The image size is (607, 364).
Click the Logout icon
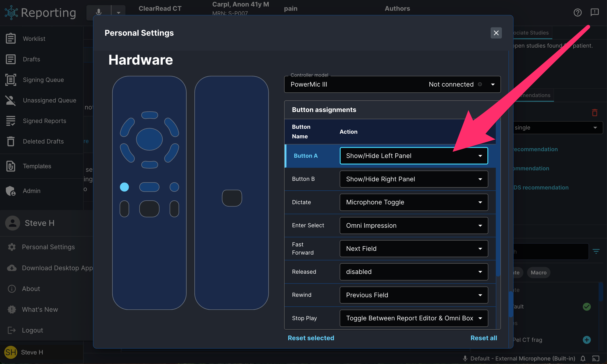click(12, 330)
